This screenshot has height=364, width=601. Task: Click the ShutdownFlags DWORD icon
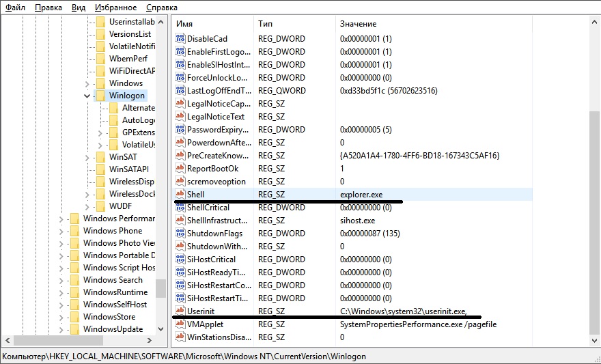click(180, 233)
